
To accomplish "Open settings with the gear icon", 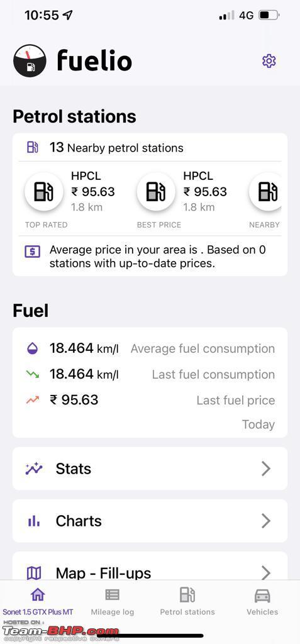I will point(269,61).
